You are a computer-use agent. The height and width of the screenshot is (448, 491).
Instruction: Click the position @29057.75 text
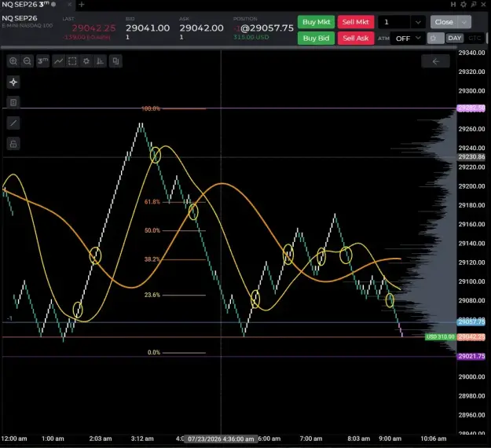[264, 28]
